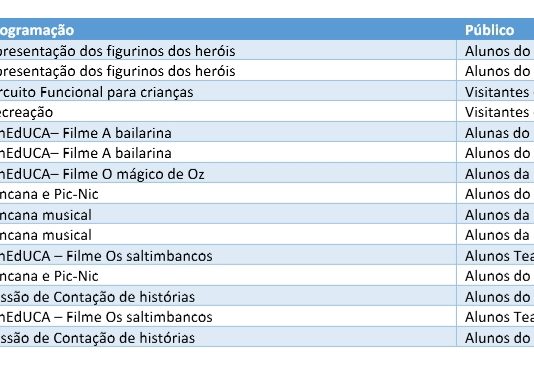Click the Recreação row cell
This screenshot has height=379, width=534.
pos(228,111)
